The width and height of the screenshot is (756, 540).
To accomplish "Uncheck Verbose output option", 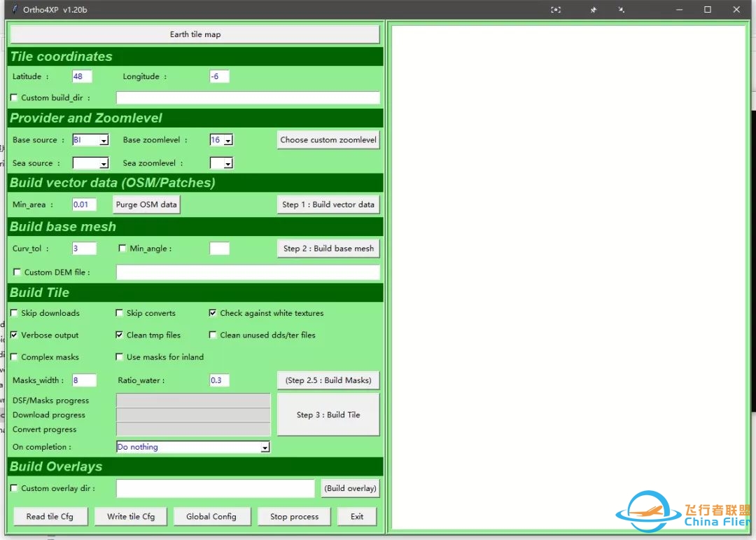I will 15,335.
